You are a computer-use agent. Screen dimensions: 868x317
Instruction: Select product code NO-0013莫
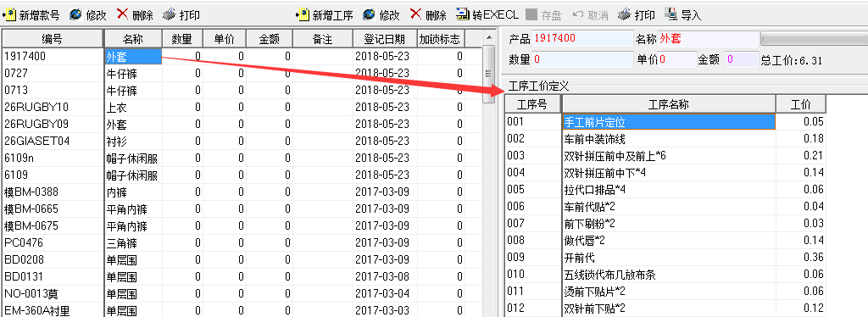[31, 294]
